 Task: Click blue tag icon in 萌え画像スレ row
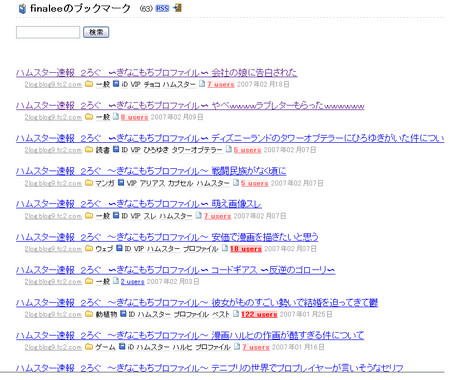(116, 215)
